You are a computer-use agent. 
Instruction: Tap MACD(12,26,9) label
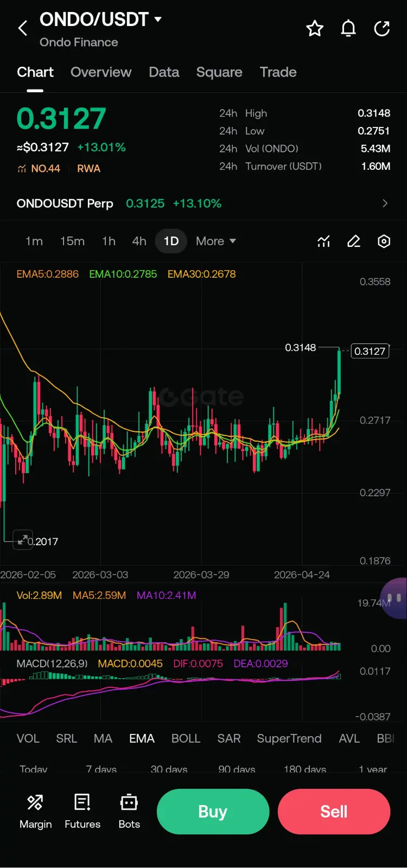pos(52,663)
